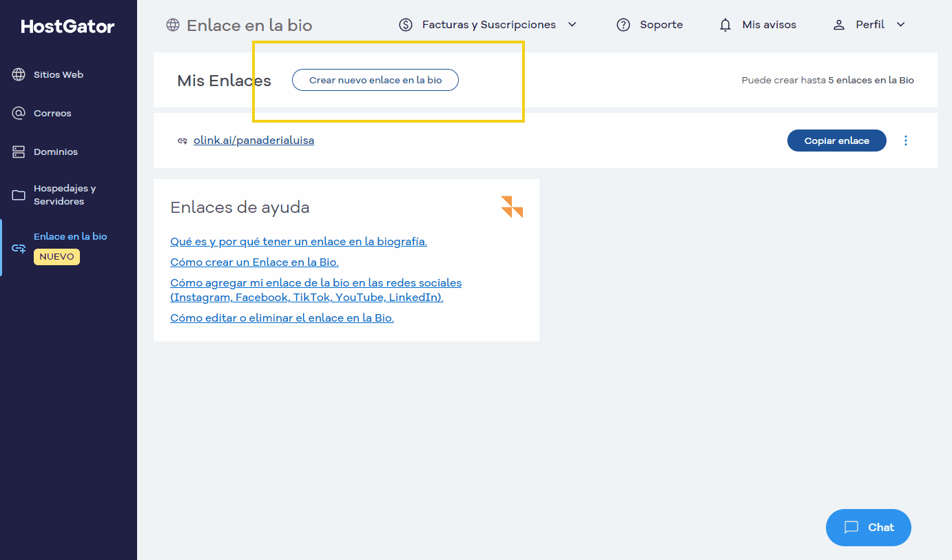Click the NUEVO badge in sidebar
Image resolution: width=952 pixels, height=560 pixels.
coord(56,257)
